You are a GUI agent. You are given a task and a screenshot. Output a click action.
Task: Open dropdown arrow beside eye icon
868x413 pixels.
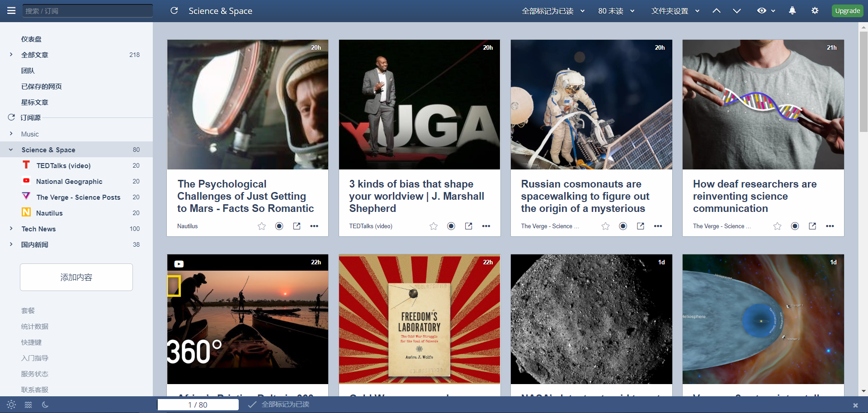pos(773,11)
